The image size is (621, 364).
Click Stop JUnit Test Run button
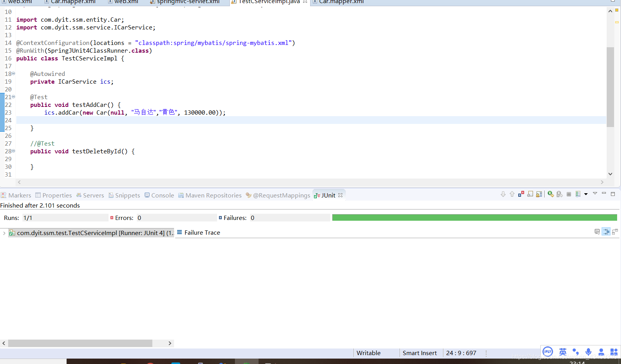click(569, 194)
